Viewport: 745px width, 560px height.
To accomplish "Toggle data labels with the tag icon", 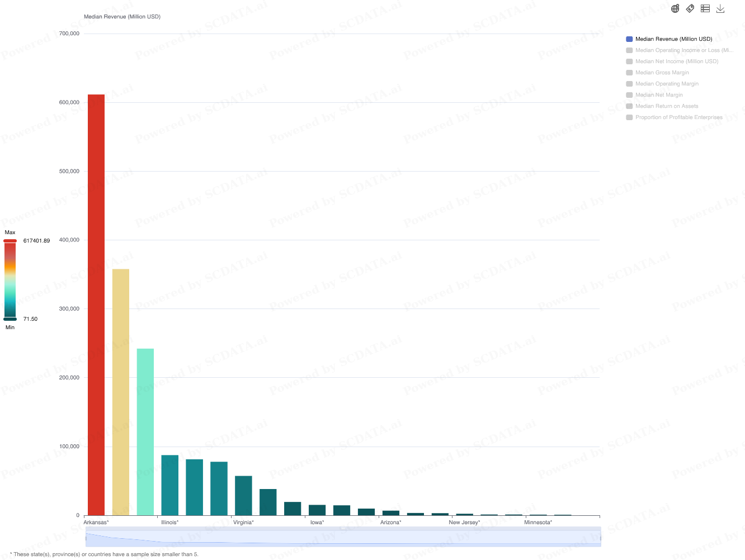I will pos(690,8).
